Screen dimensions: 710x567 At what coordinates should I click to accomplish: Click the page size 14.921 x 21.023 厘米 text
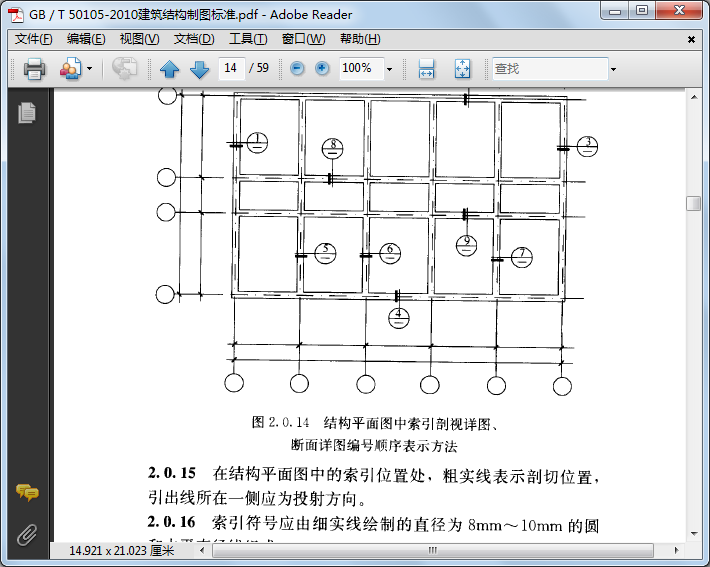[121, 551]
